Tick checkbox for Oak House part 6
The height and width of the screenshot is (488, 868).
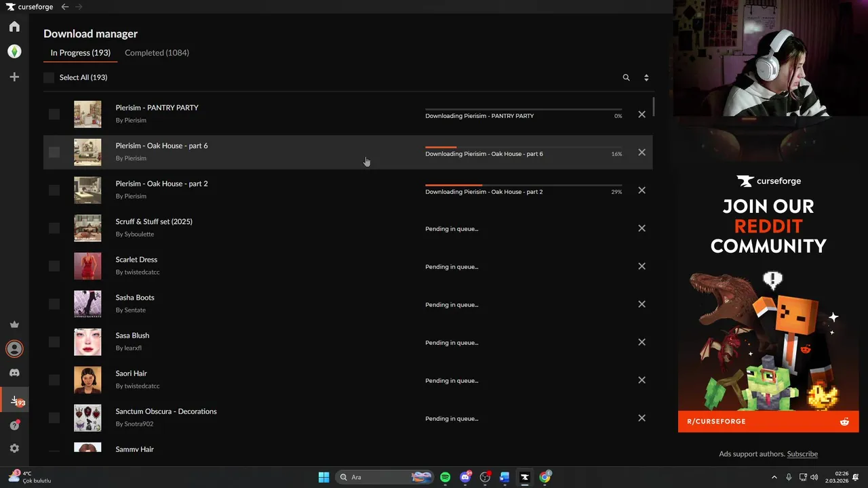(x=54, y=152)
